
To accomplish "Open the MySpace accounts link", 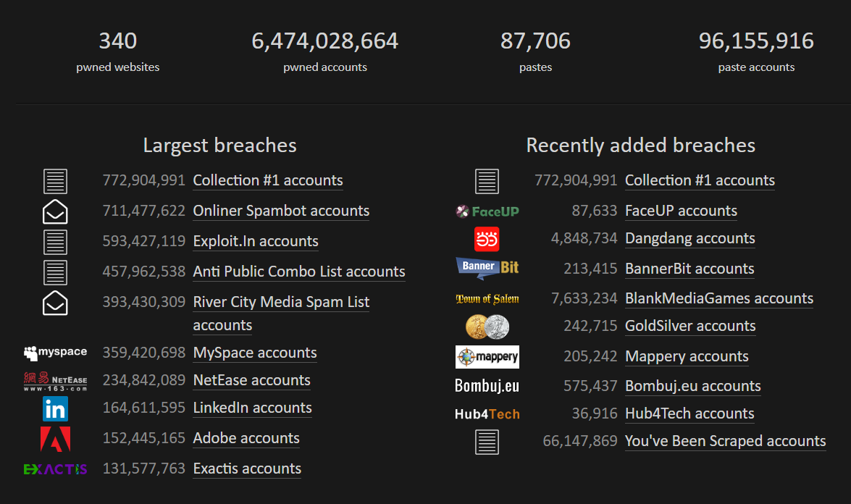I will [x=255, y=353].
